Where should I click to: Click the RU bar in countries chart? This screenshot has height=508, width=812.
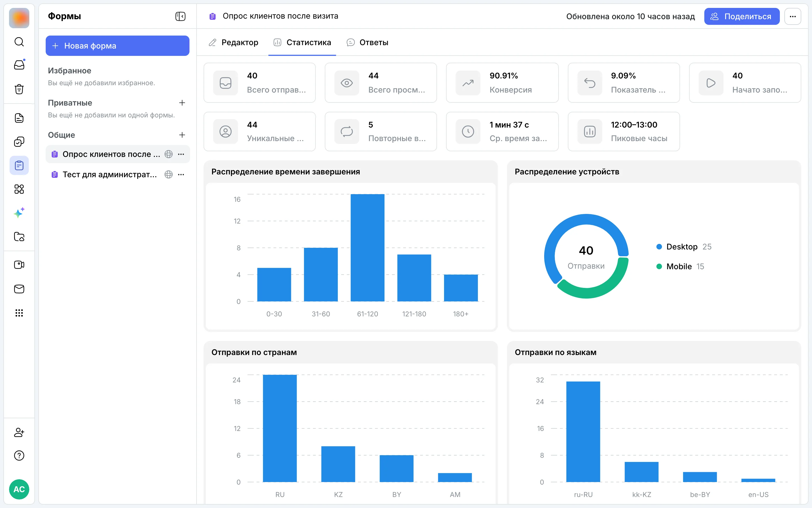(280, 428)
